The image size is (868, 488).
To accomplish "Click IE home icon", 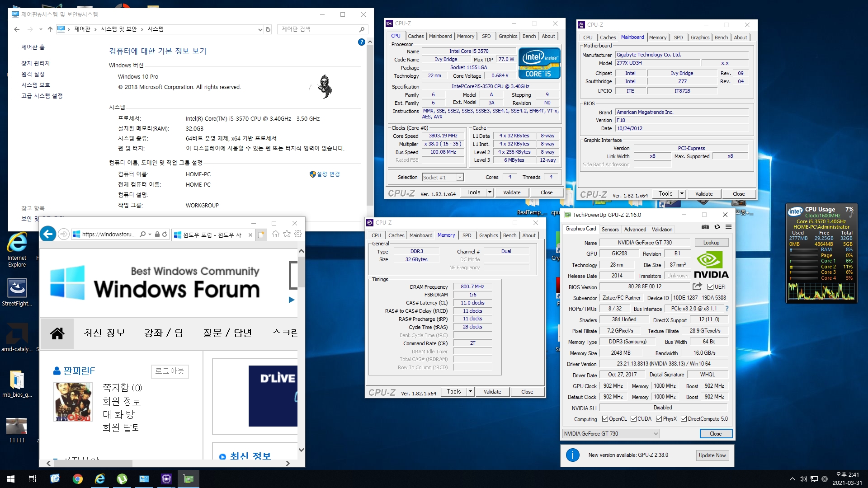I will pos(275,234).
